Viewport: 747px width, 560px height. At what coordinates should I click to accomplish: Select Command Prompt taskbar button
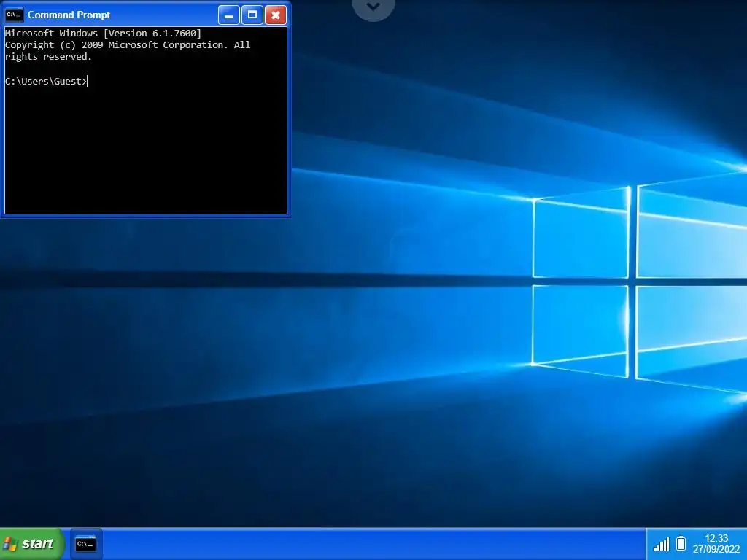coord(86,544)
